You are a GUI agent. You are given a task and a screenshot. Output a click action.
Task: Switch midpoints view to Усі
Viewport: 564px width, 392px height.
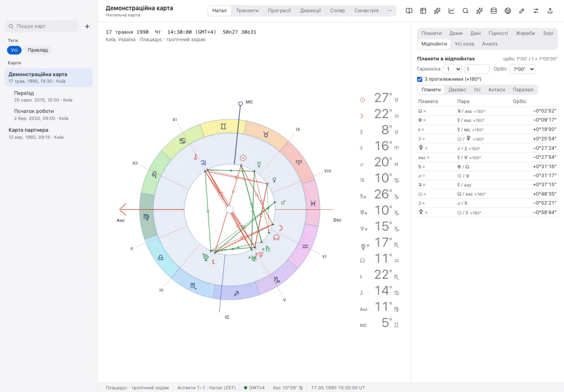click(477, 90)
